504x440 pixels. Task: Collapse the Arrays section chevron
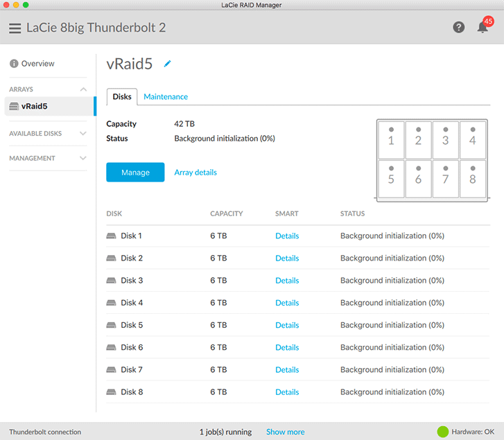(x=83, y=89)
